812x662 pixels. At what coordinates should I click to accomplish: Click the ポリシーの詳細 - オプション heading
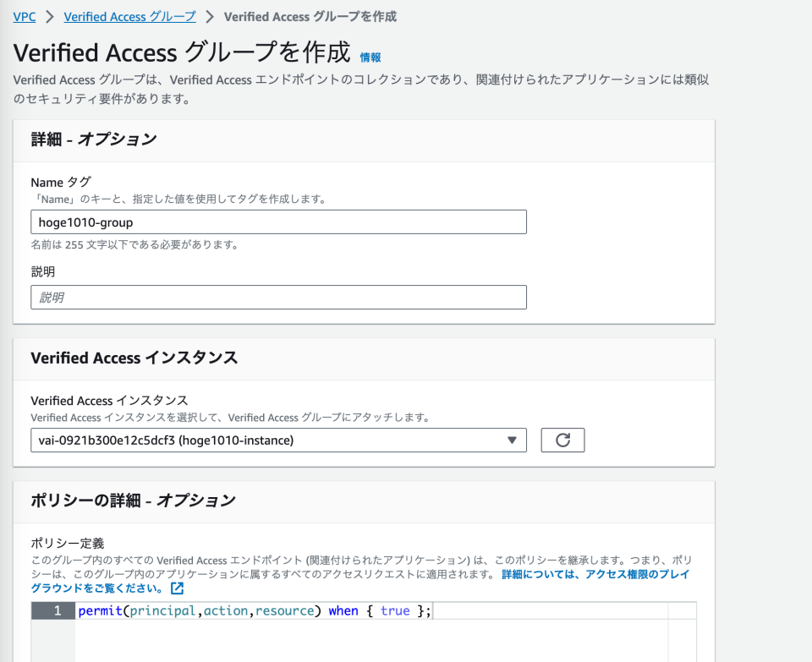tap(133, 500)
